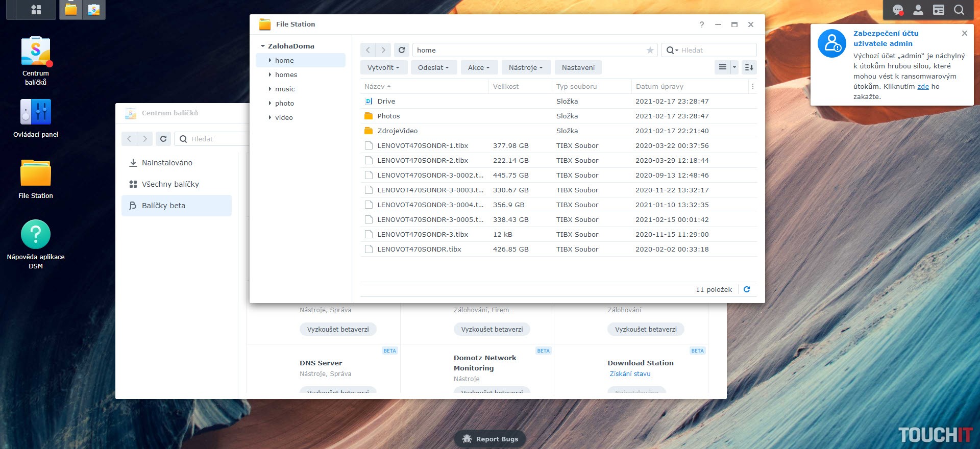This screenshot has width=980, height=449.
Task: Click the 'zde' link in the notification
Action: (x=923, y=87)
